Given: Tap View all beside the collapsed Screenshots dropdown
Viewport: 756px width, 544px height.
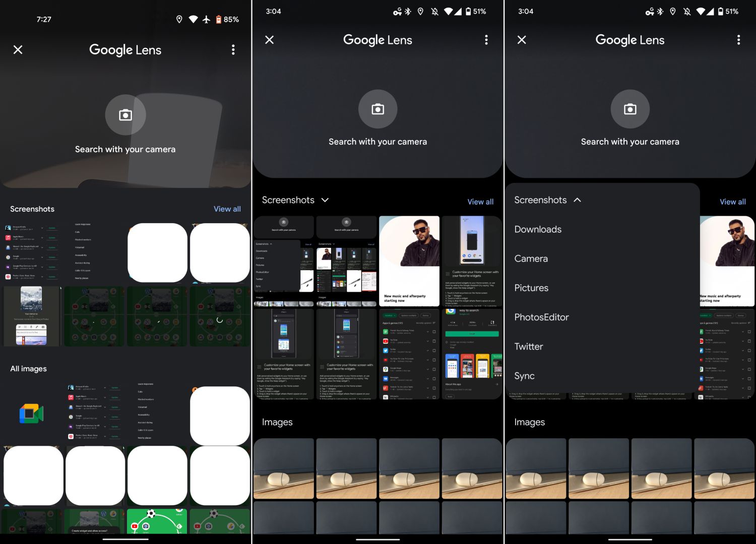Looking at the screenshot, I should click(480, 201).
